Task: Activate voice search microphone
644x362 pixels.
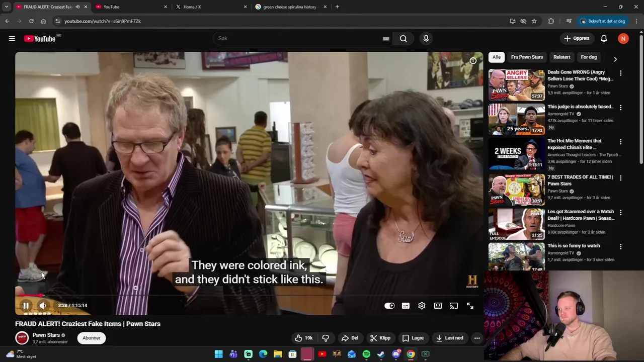Action: tap(426, 39)
